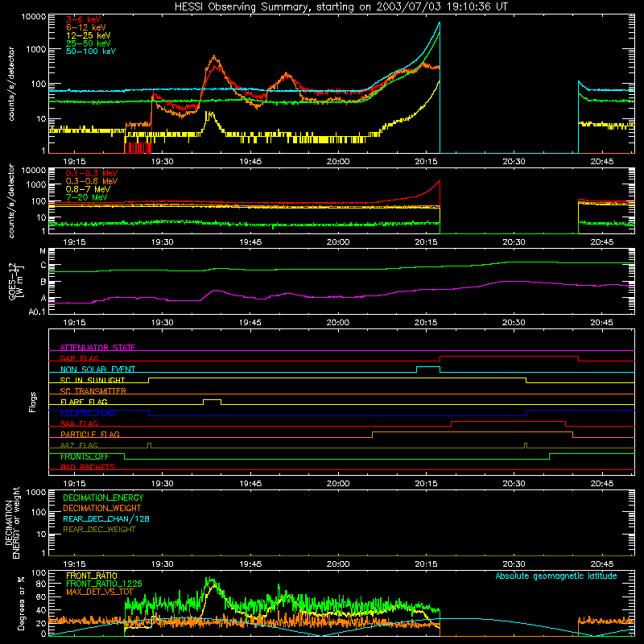The width and height of the screenshot is (644, 644).
Task: Click the Absolute geomagnetic latitude label
Action: coord(556,576)
